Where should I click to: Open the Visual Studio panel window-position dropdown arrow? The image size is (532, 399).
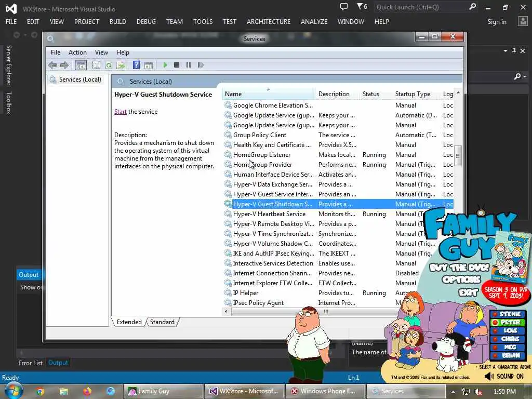tap(505, 51)
